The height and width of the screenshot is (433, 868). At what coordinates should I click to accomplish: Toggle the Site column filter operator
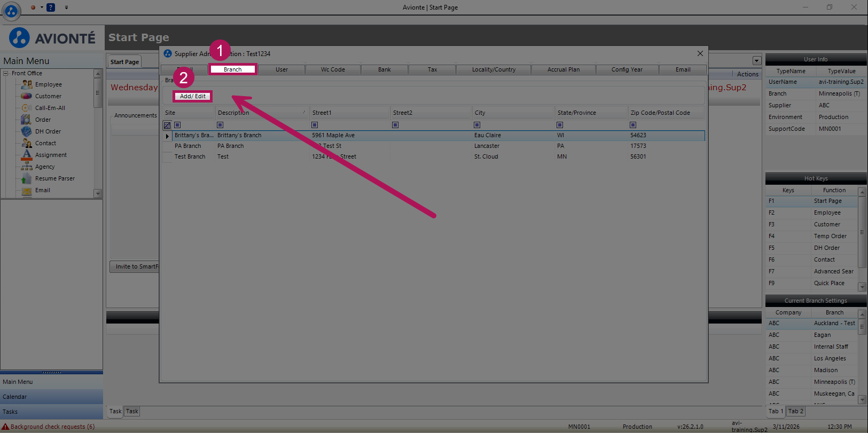[178, 125]
